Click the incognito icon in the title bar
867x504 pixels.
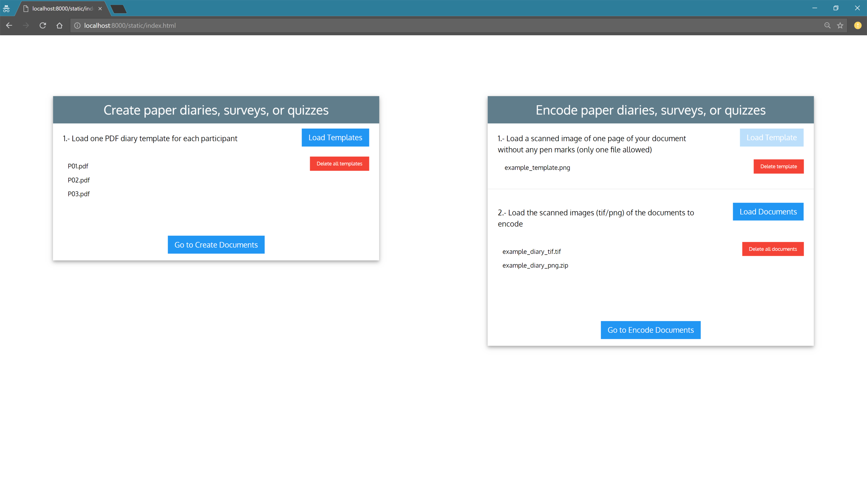tap(6, 9)
